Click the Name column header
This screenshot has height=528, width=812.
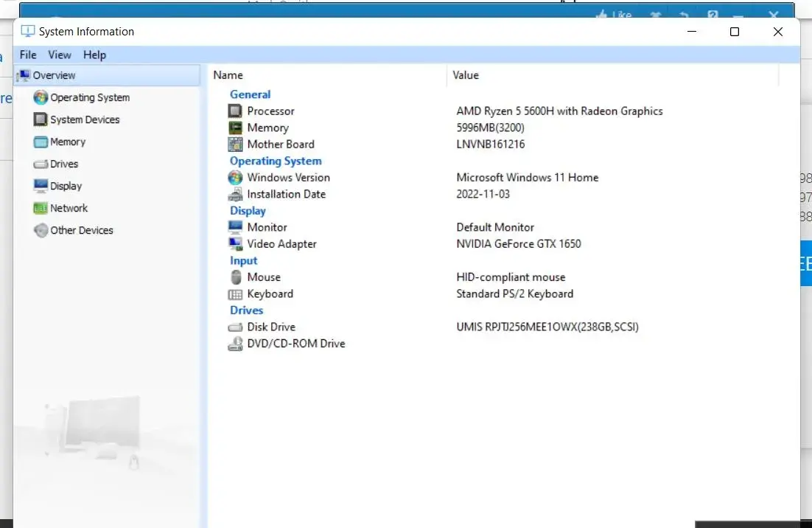pos(228,75)
